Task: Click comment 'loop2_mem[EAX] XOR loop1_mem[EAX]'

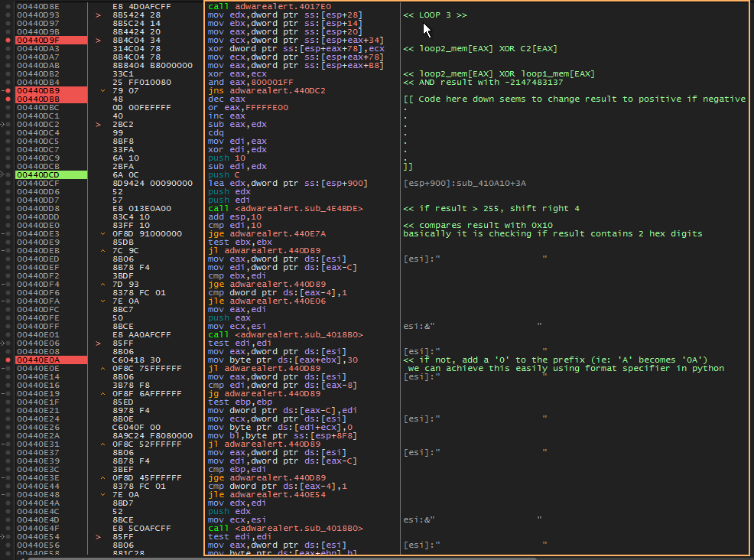Action: coord(507,74)
